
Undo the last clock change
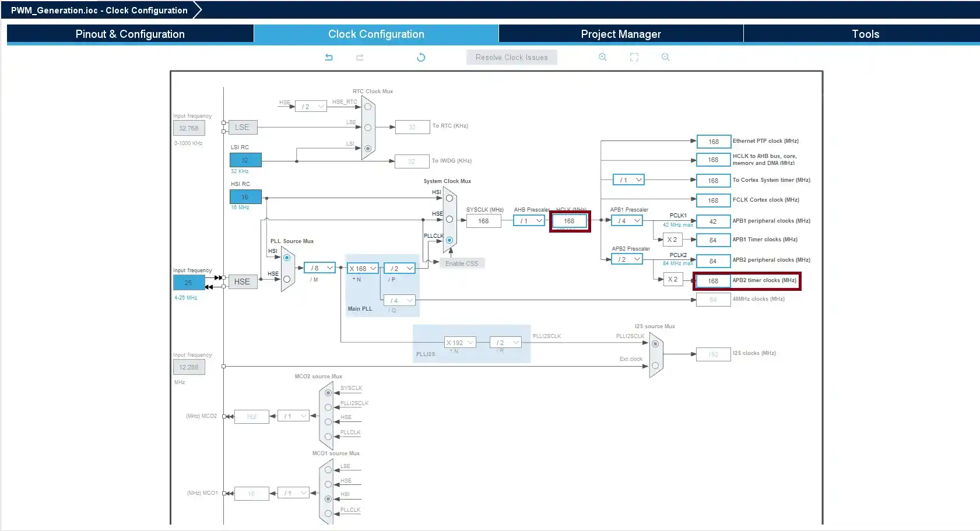coord(329,57)
